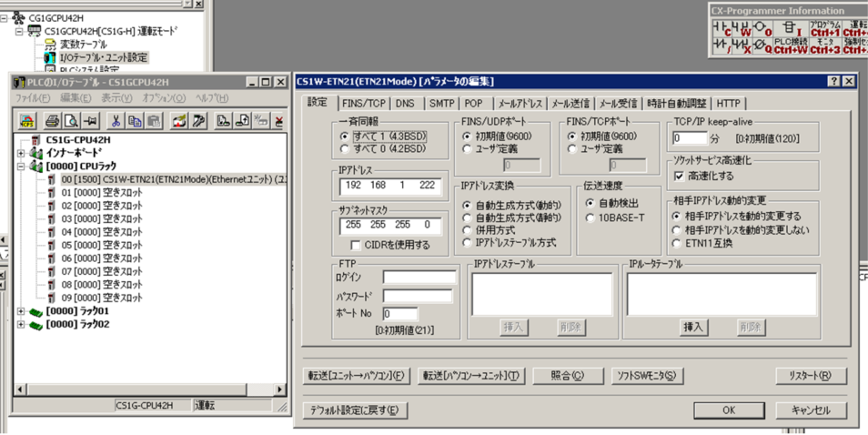Open 時計自動調整 tab
Screen dimensions: 868x435
tap(676, 104)
